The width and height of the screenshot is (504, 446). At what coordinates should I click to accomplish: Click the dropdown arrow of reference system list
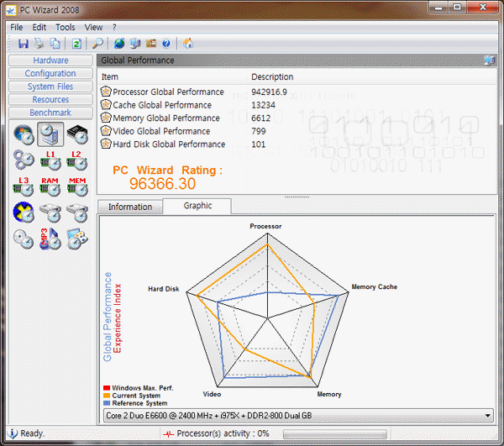487,416
